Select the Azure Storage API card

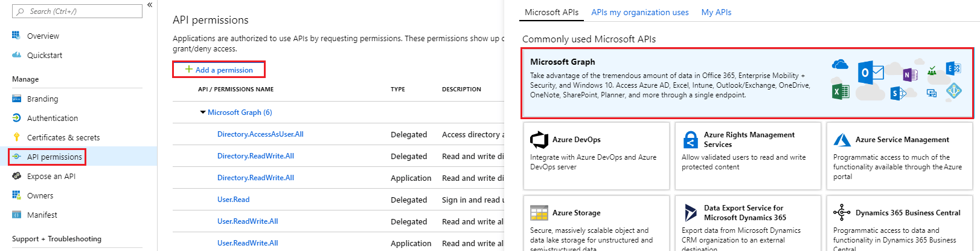click(x=596, y=223)
